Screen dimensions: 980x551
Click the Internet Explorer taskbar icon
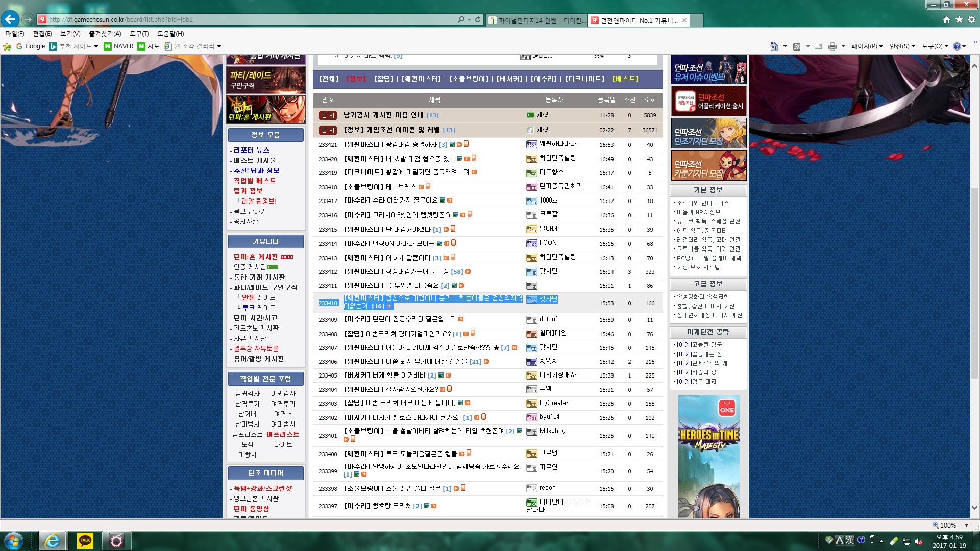coord(52,540)
